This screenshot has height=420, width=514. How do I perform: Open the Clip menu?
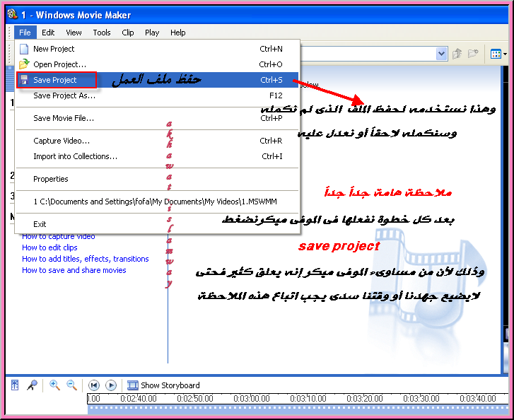coord(128,33)
